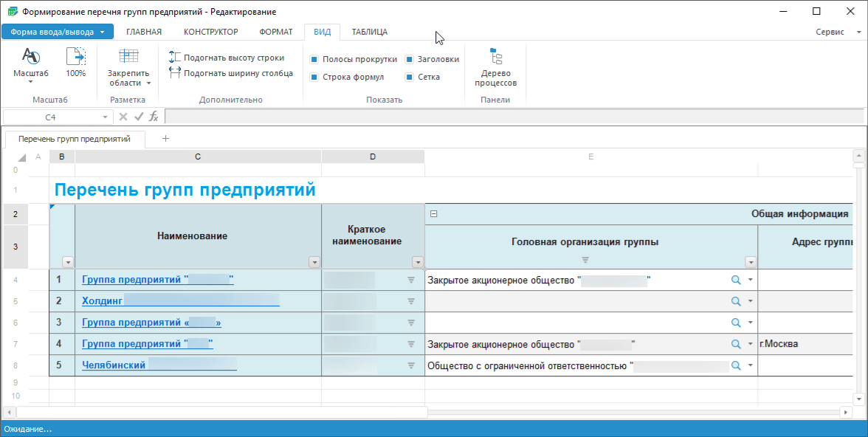The width and height of the screenshot is (868, 437).
Task: Click the confirm checkmark in formula bar
Action: pyautogui.click(x=139, y=117)
